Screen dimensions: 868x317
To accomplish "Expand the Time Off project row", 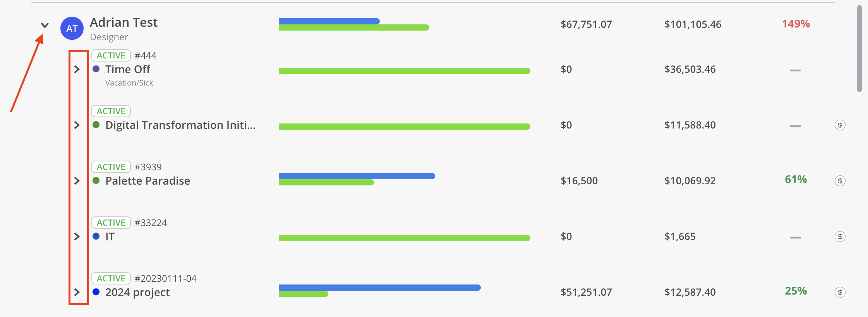I will coord(77,69).
